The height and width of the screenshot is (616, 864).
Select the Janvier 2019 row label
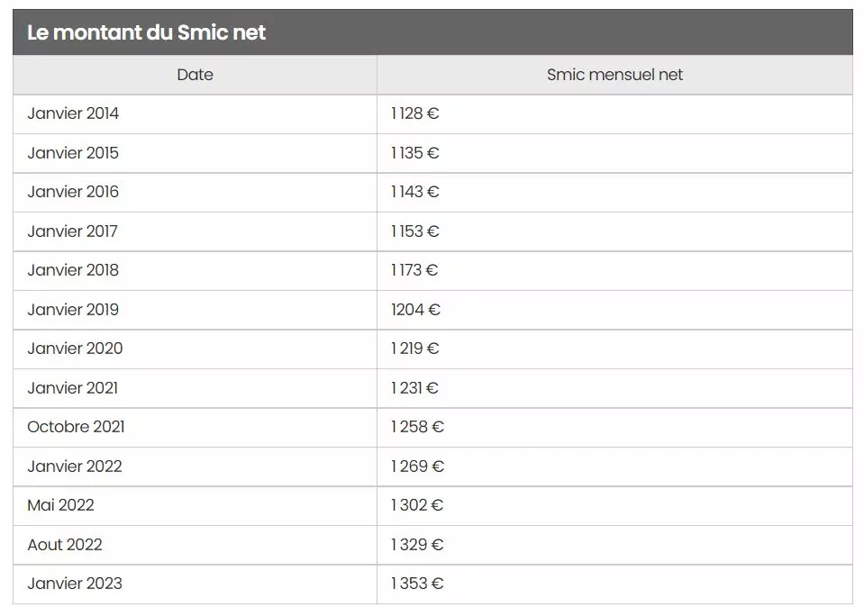pyautogui.click(x=73, y=310)
